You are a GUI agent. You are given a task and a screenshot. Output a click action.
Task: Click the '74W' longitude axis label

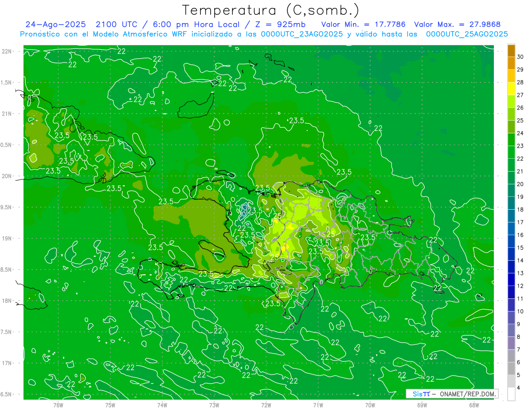pos(162,405)
